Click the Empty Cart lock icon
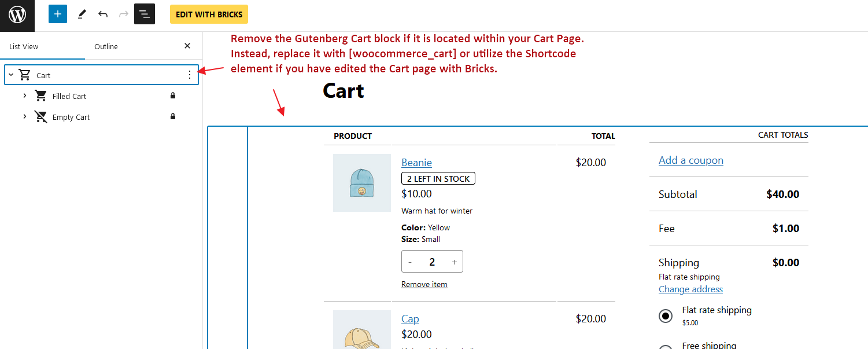868x349 pixels. pyautogui.click(x=172, y=117)
